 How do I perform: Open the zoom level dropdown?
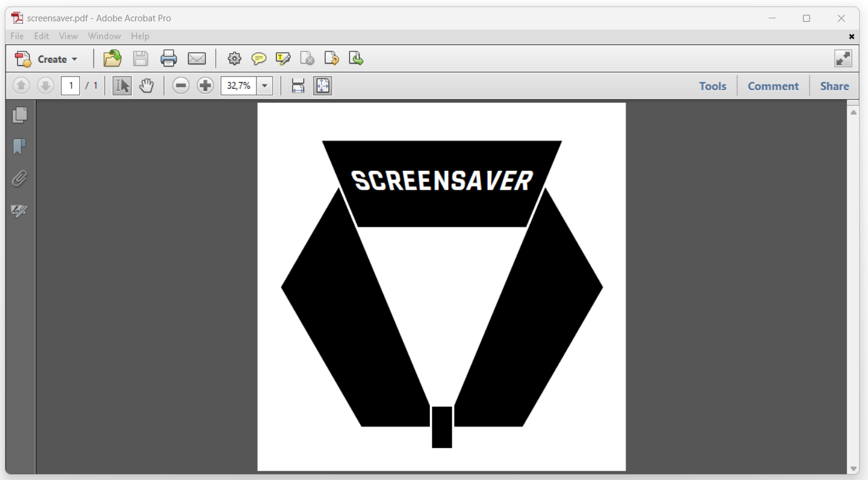coord(264,86)
